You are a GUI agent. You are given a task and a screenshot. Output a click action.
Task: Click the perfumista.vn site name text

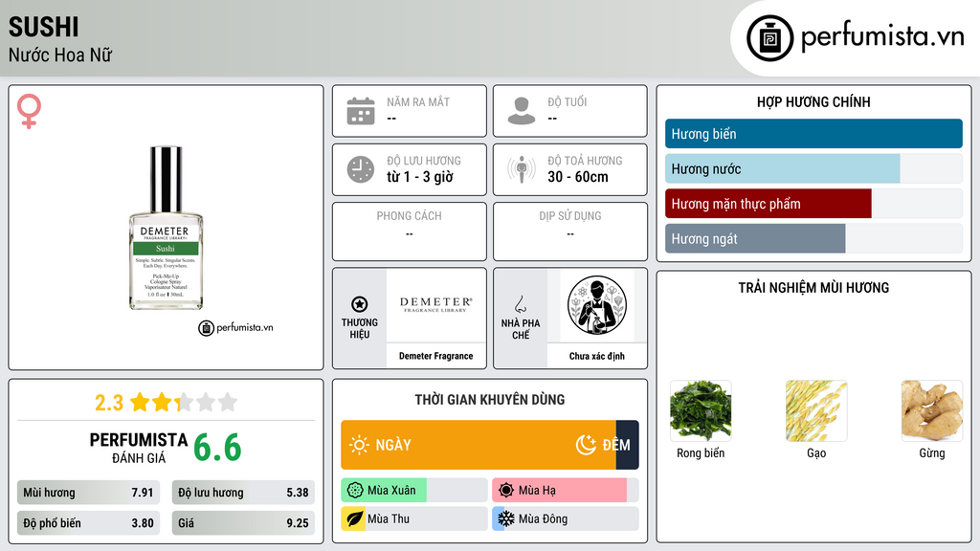(882, 36)
